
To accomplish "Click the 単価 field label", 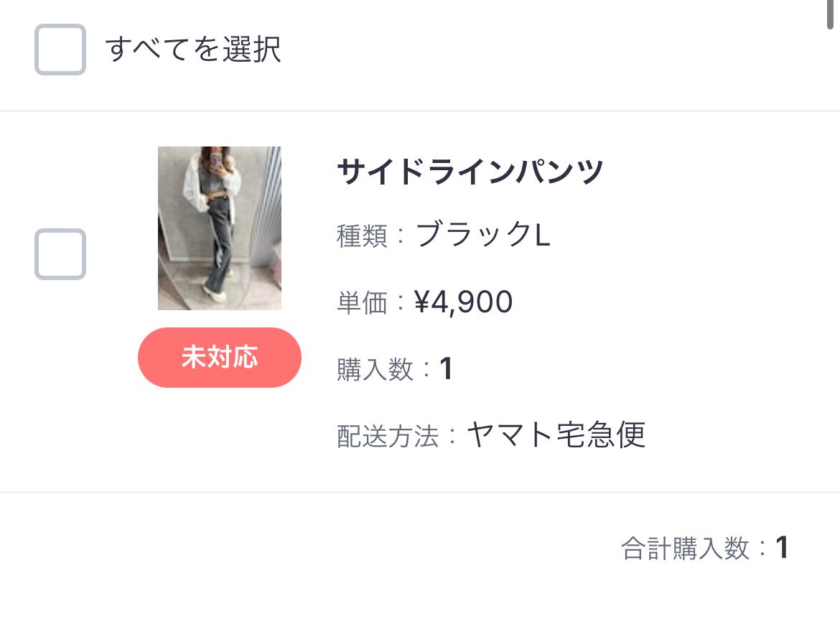I will (363, 302).
